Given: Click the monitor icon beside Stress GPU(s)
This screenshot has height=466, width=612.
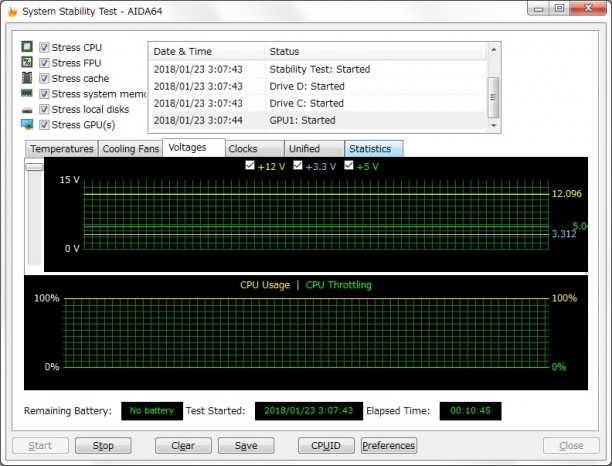Looking at the screenshot, I should 27,125.
